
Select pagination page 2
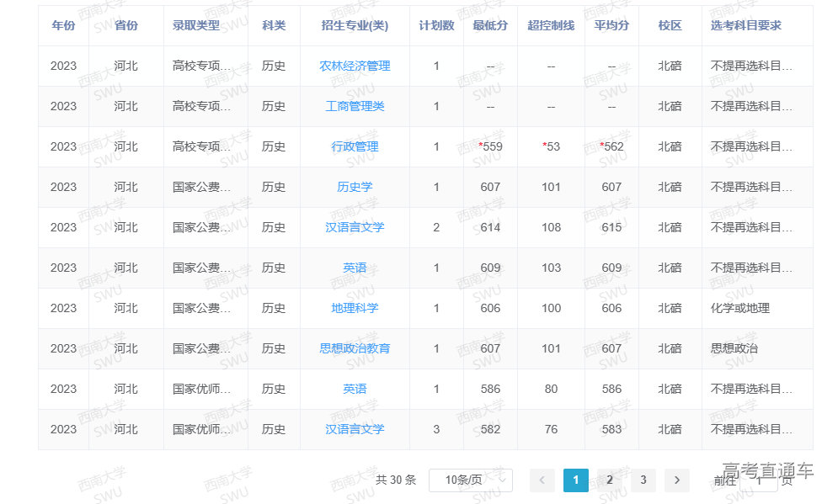[610, 480]
